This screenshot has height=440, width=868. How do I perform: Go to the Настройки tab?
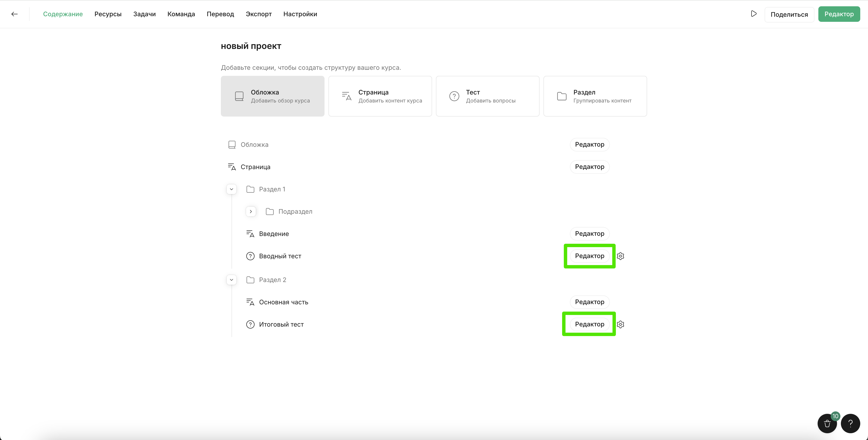(300, 14)
